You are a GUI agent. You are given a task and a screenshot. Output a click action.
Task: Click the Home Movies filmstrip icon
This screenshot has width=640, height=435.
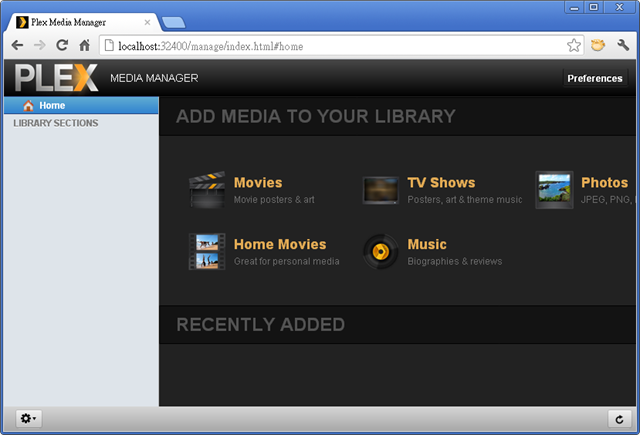point(207,251)
